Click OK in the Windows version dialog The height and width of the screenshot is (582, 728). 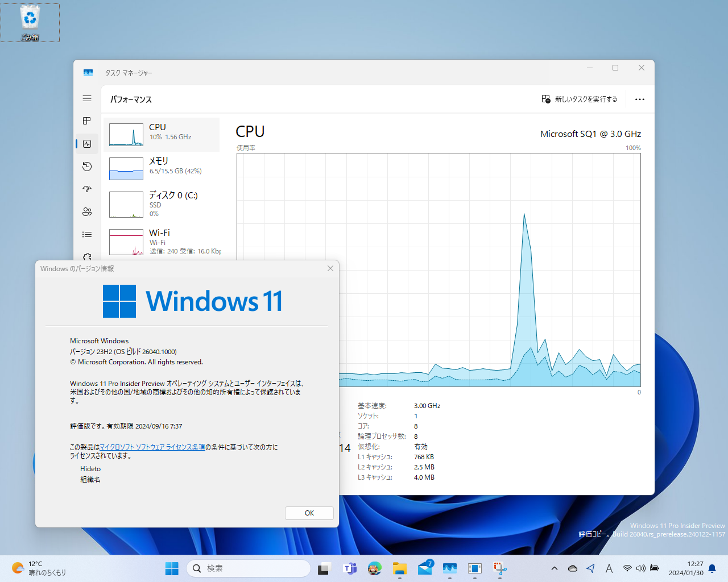pos(309,513)
